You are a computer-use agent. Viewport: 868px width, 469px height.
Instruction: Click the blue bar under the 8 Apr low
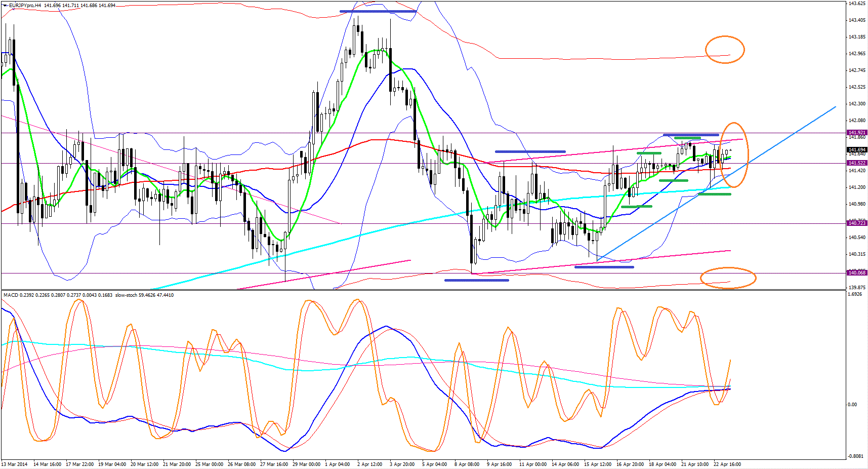pyautogui.click(x=476, y=280)
